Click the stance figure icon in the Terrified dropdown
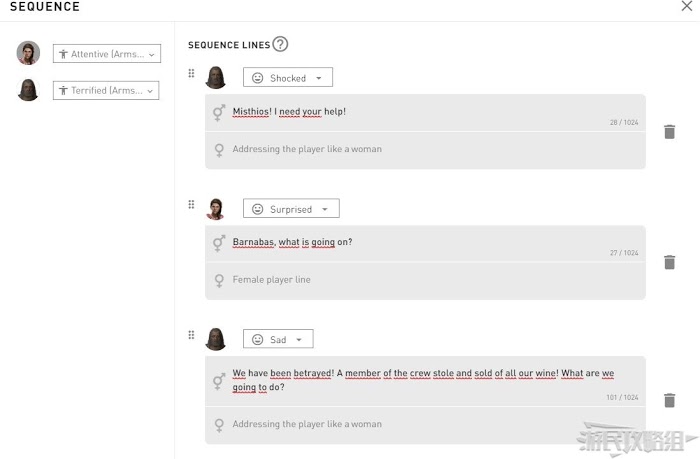Screen dimensions: 700x459 click(63, 91)
